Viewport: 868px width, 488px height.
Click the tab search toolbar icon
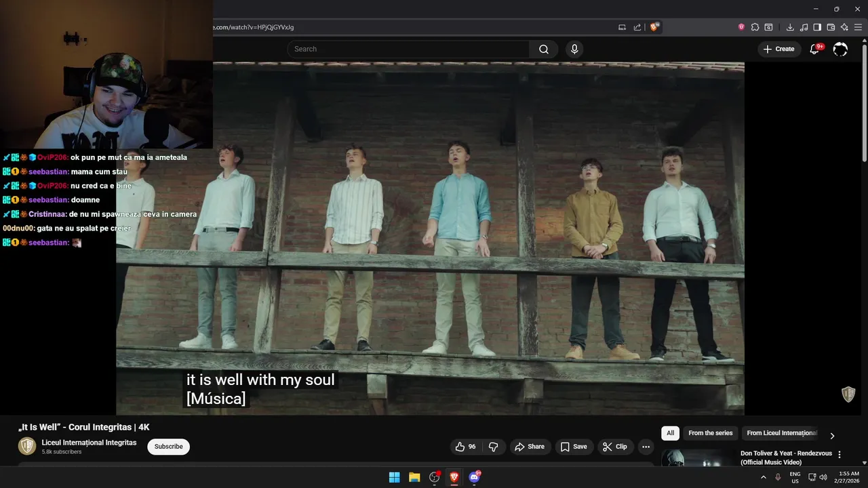[768, 27]
